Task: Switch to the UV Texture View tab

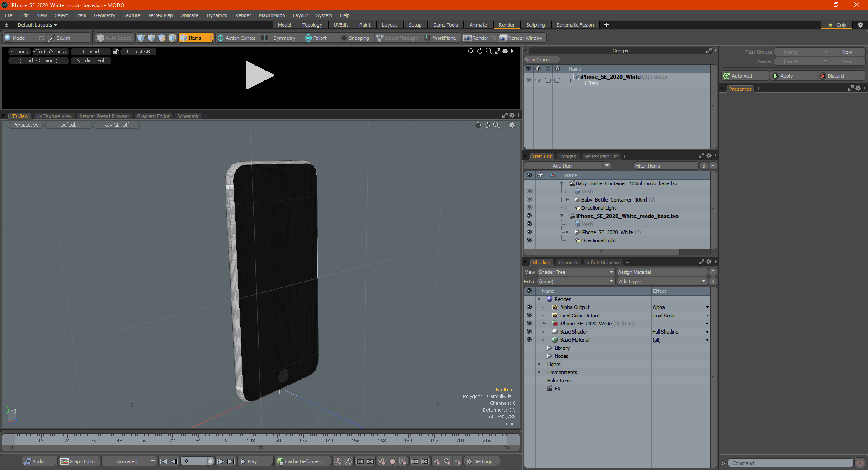Action: coord(54,116)
